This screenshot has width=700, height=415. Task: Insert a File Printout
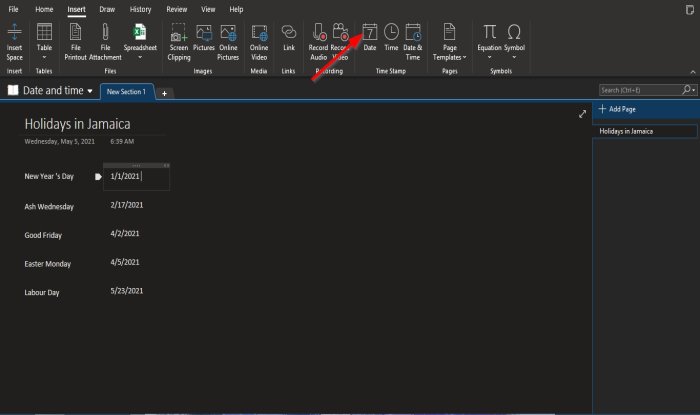(x=75, y=42)
